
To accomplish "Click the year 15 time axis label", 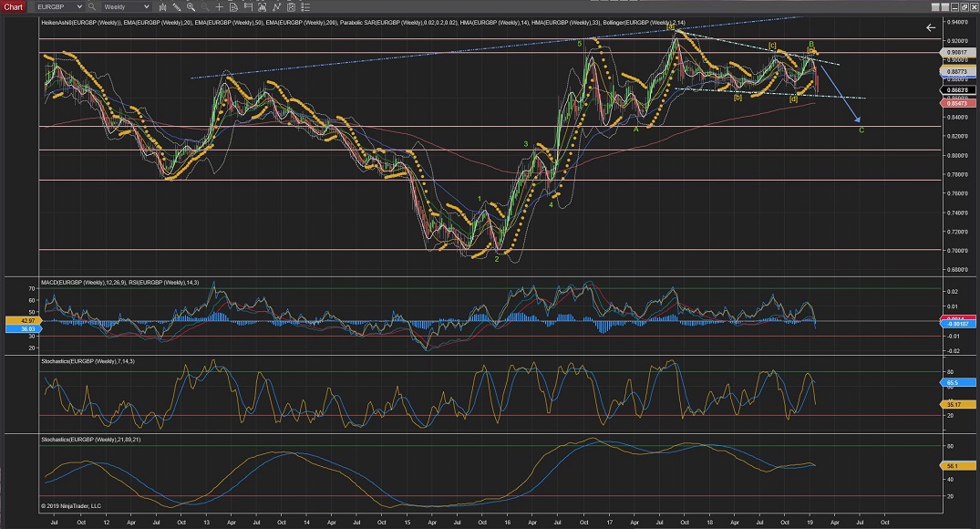I will [x=407, y=522].
